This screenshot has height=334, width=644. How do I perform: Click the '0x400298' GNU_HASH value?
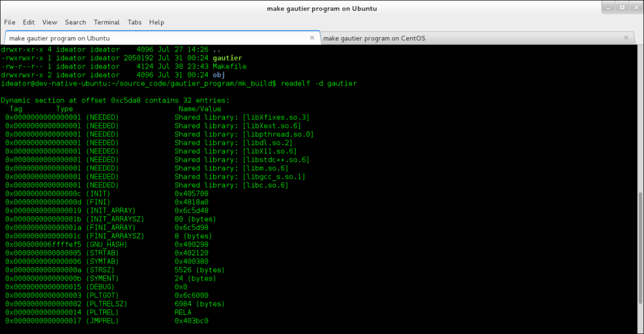click(191, 245)
